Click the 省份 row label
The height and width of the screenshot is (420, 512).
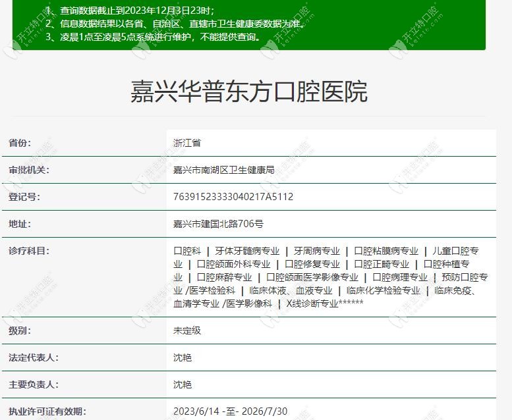[x=20, y=143]
